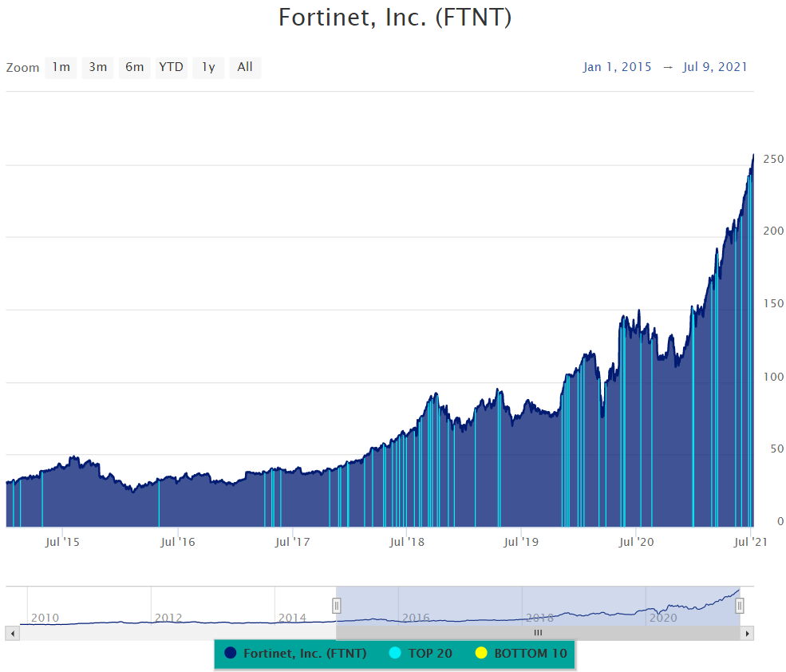Click the cyan TOP 20 legend dot

tap(395, 653)
